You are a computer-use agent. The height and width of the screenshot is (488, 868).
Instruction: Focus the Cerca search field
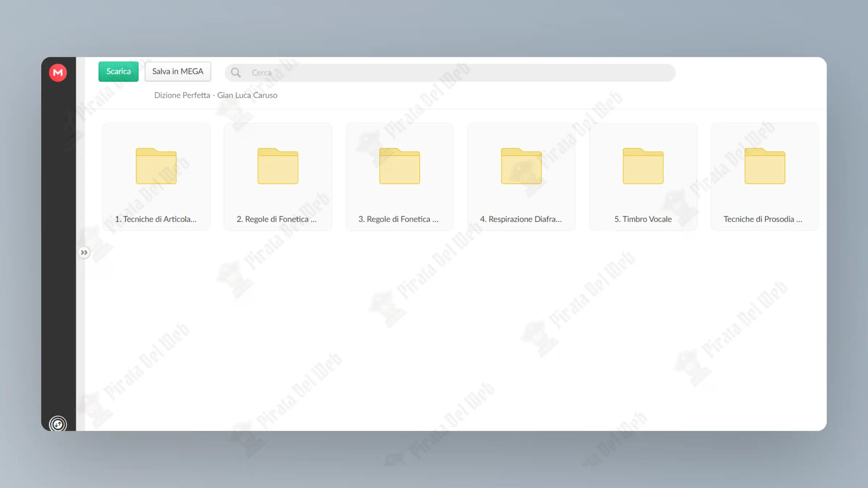click(450, 73)
